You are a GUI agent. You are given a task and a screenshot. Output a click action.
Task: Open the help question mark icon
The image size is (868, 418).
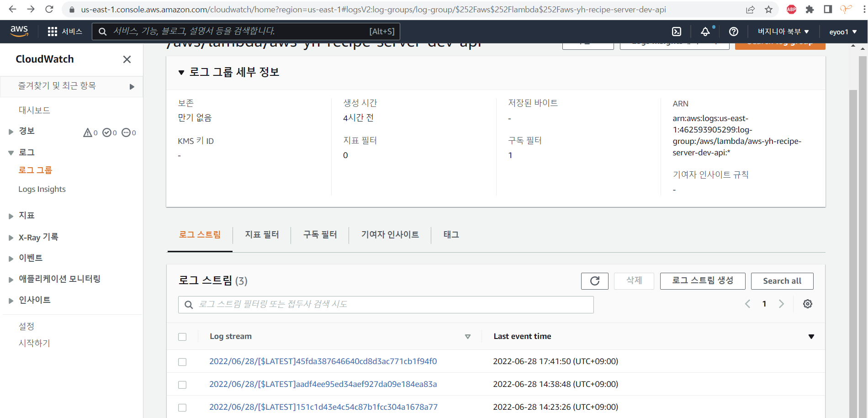[x=734, y=32]
